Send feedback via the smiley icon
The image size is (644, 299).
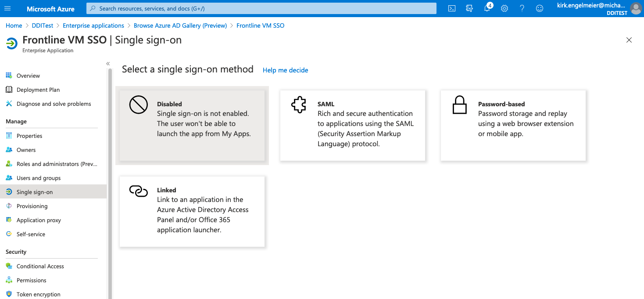tap(539, 8)
